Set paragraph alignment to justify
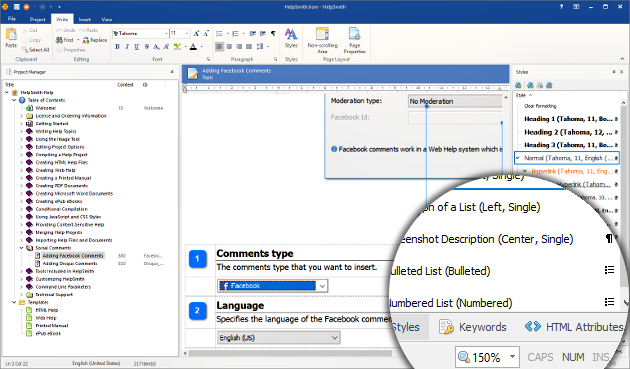630x369 pixels. (249, 47)
